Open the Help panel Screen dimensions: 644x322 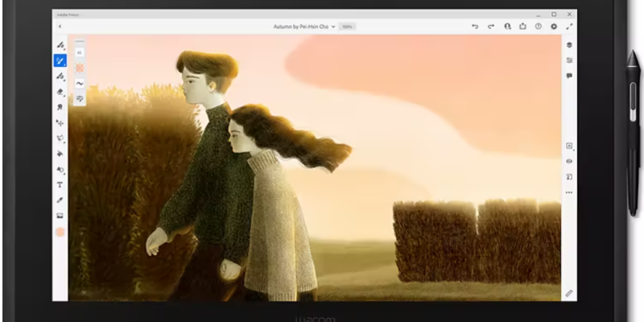pyautogui.click(x=539, y=27)
